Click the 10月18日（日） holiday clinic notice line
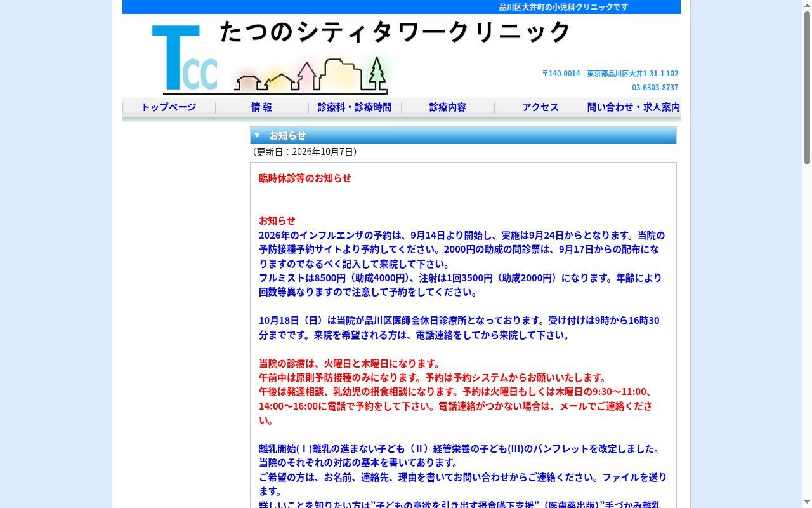812x508 pixels. [459, 328]
